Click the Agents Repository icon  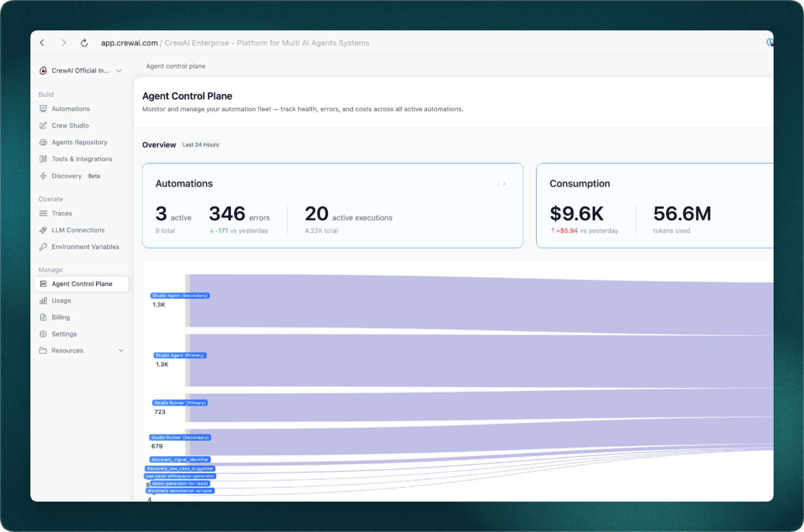point(43,142)
